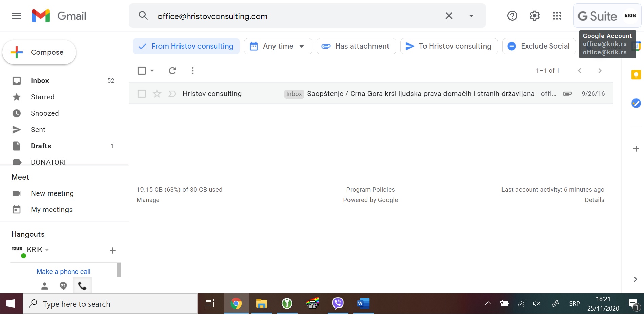This screenshot has height=316, width=644.
Task: Click the Compose button
Action: coord(39,52)
